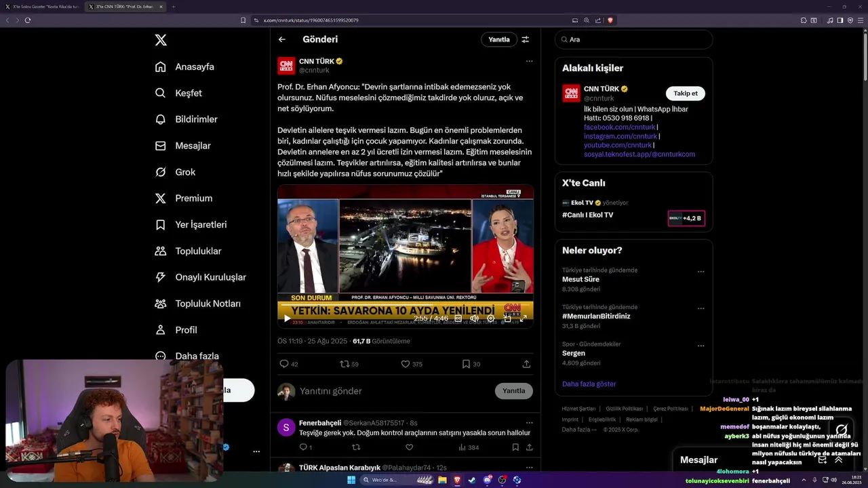868x488 pixels.
Task: Open more options on TÜRK Alpaslan Karabıyık reply
Action: pos(529,467)
